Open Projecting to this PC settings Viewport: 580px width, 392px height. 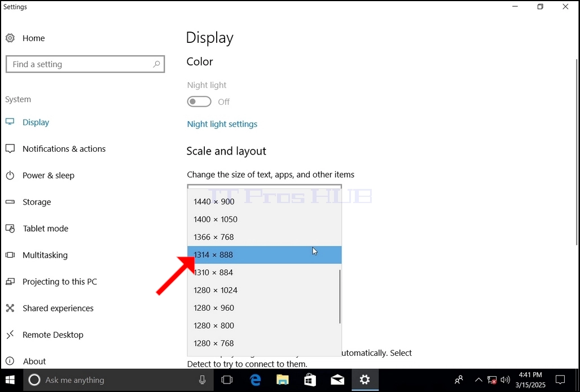60,282
